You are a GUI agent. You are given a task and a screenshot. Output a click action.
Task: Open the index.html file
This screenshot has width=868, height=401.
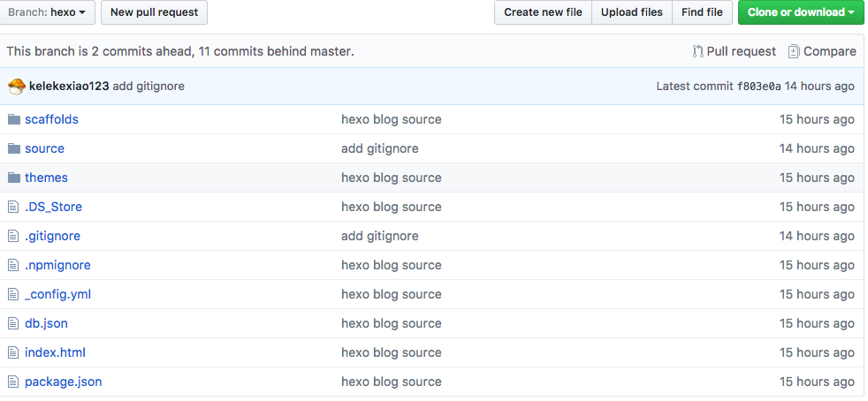[x=55, y=353]
